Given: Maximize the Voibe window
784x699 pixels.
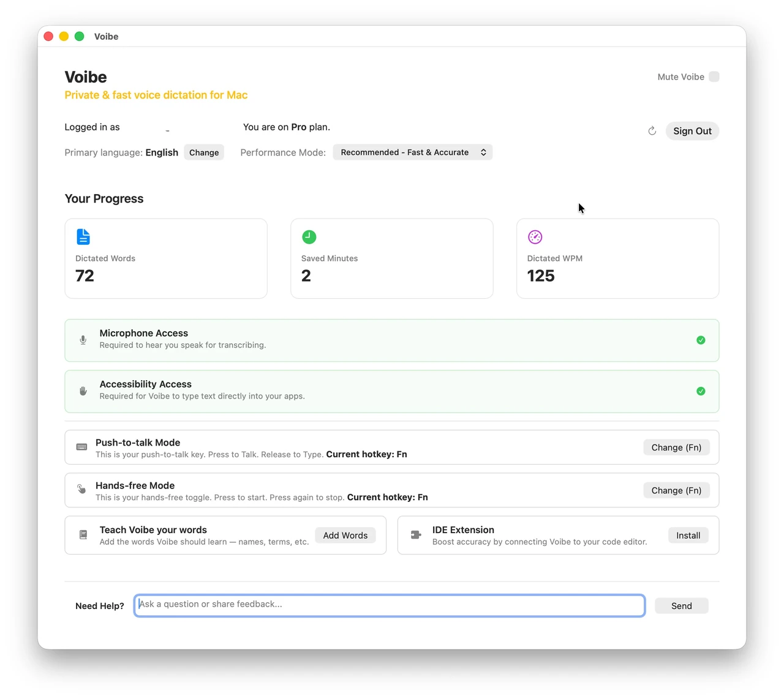Looking at the screenshot, I should click(x=79, y=37).
